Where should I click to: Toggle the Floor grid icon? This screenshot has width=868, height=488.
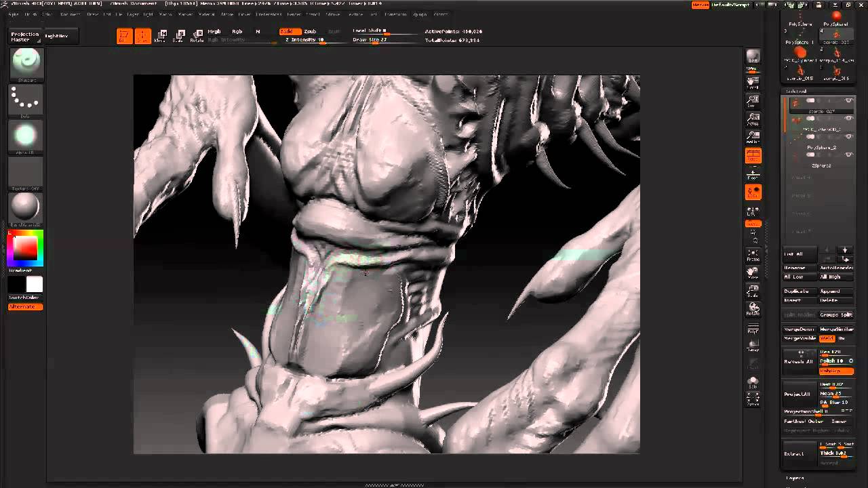pos(753,174)
